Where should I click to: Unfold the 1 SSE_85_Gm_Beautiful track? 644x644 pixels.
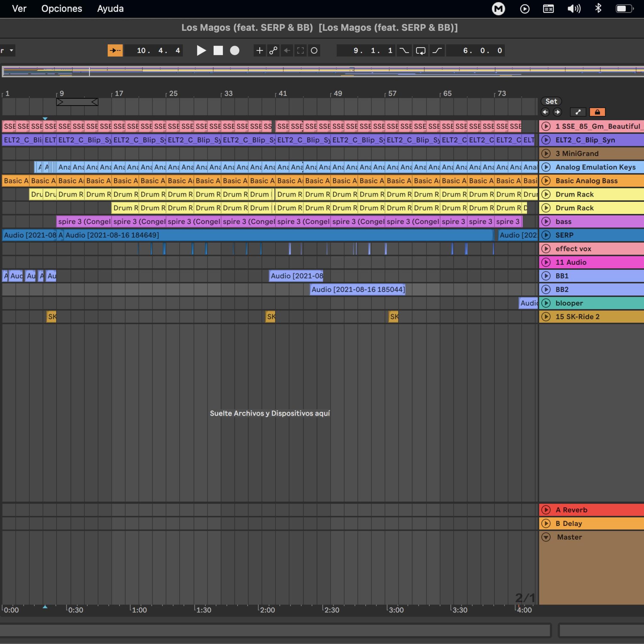coord(546,126)
